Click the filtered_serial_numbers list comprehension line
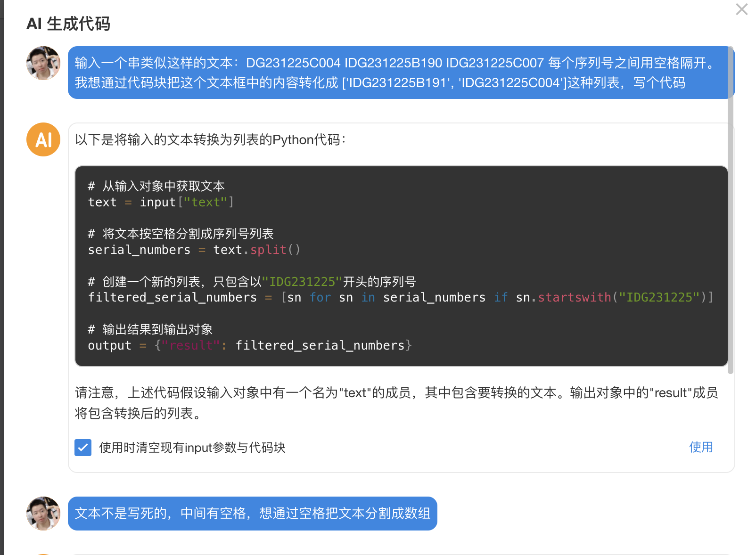The image size is (756, 555). [400, 297]
